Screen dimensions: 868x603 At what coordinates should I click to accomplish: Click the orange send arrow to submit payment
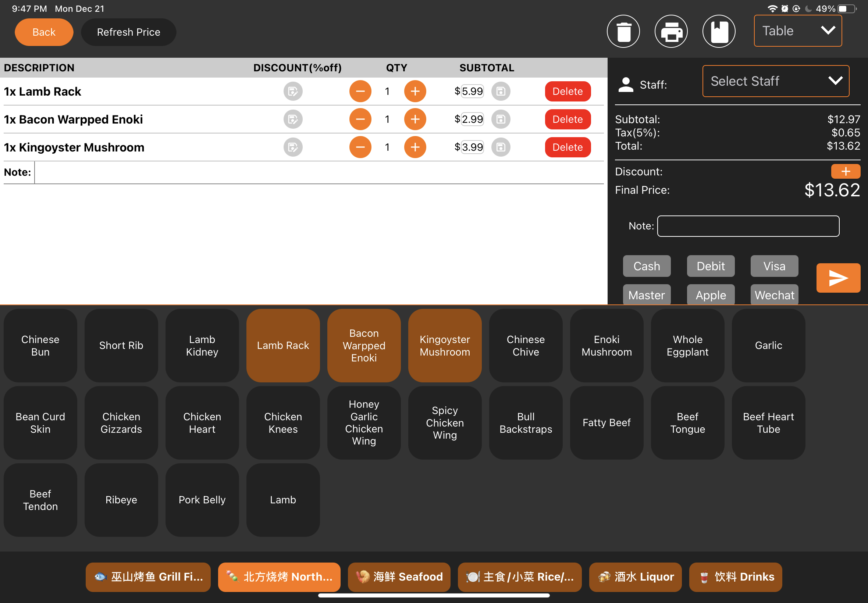pyautogui.click(x=838, y=278)
